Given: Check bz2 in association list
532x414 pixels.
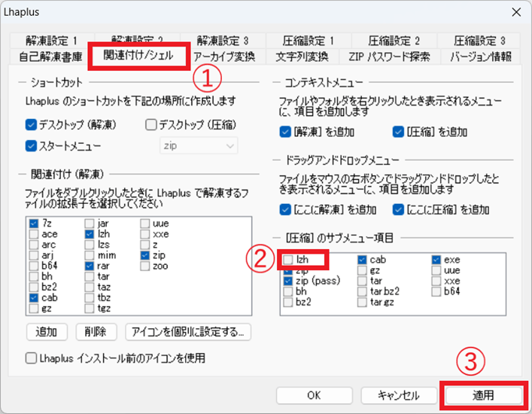Looking at the screenshot, I should (34, 287).
